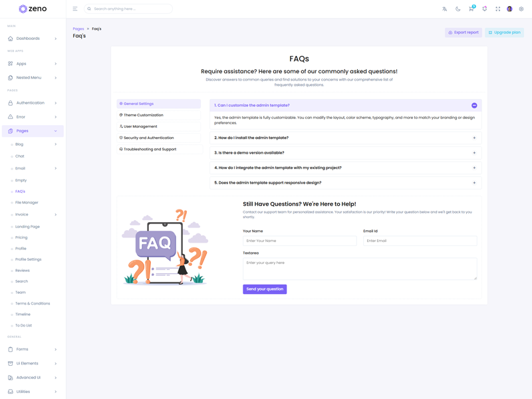Toggle the sidebar hamburger menu
The image size is (532, 399).
point(75,9)
